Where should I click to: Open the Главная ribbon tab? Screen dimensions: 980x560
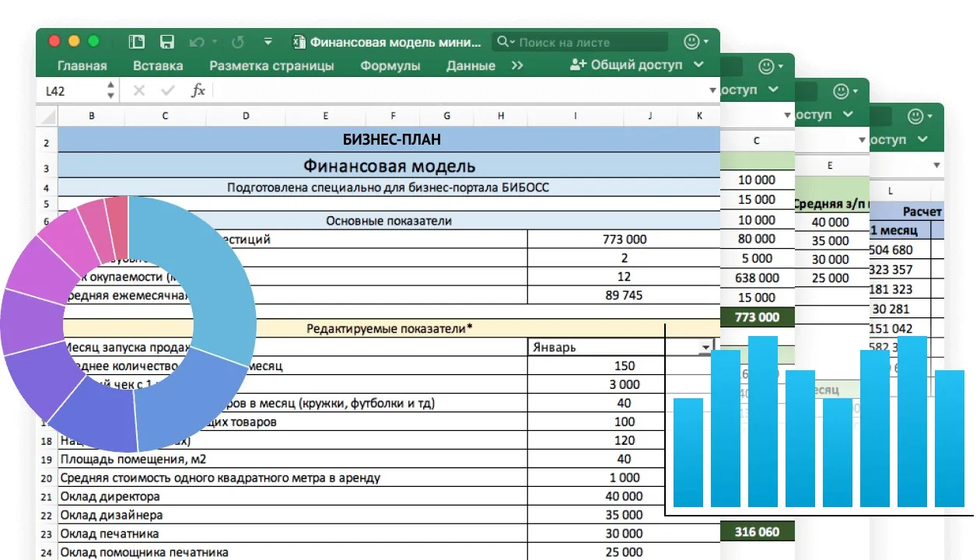pyautogui.click(x=82, y=66)
